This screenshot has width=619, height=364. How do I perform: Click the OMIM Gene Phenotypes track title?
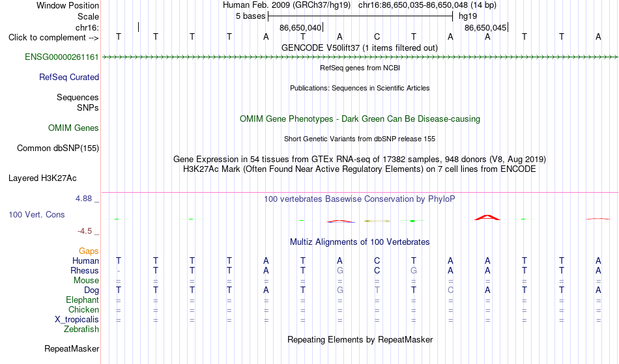point(360,119)
